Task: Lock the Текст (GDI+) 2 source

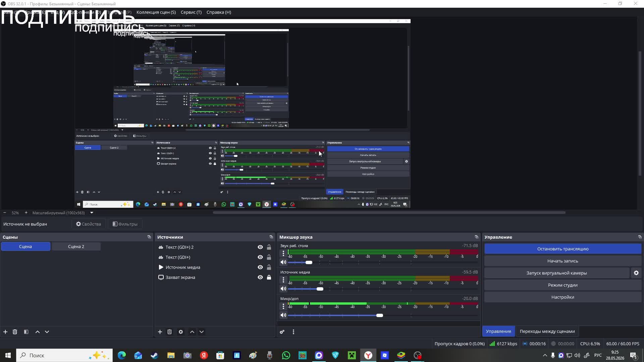Action: (269, 247)
